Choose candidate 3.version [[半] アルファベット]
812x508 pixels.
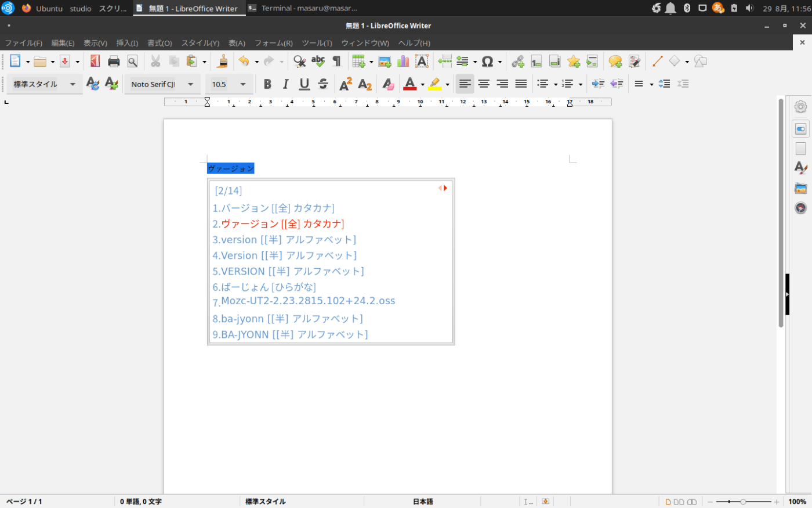tap(284, 240)
